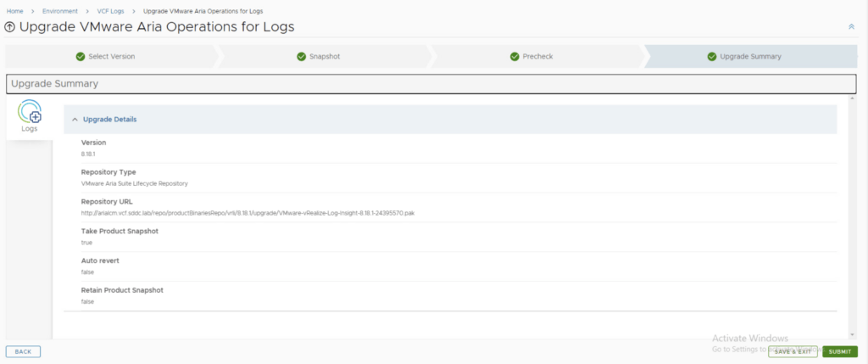Go to Home in the breadcrumb
The height and width of the screenshot is (364, 868).
(x=14, y=11)
